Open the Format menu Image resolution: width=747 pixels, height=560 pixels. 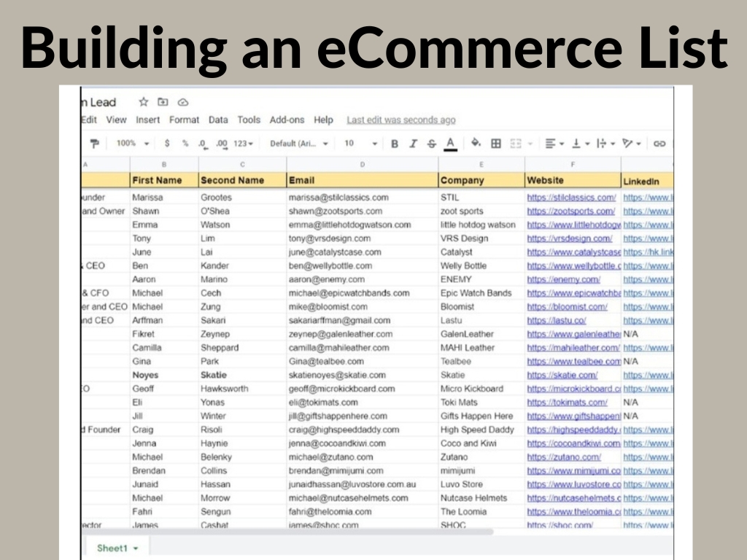click(x=184, y=120)
